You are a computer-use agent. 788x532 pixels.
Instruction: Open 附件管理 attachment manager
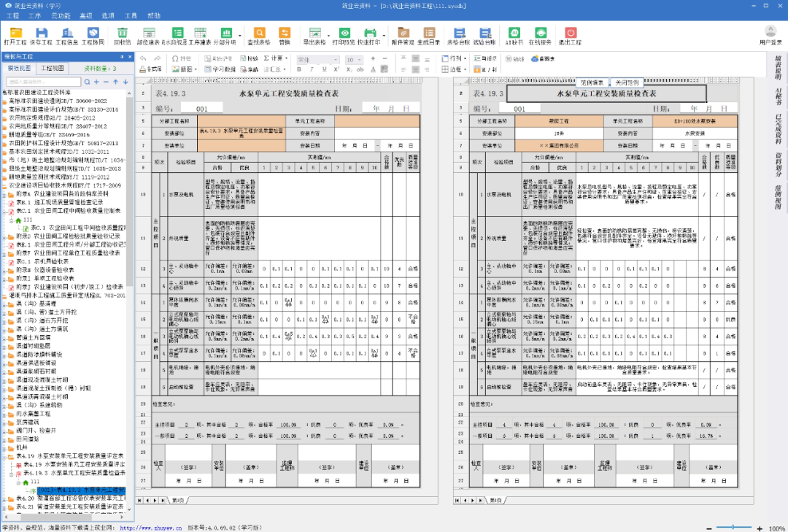403,36
